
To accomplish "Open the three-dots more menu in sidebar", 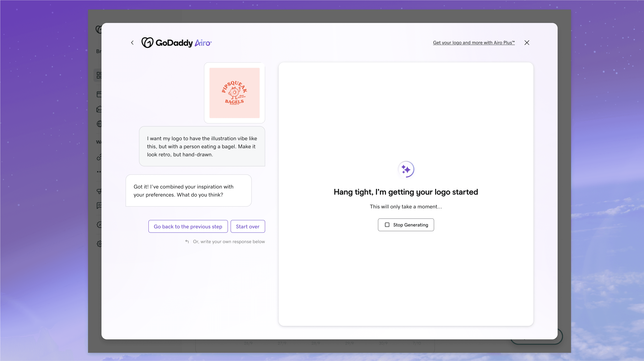I will [99, 172].
